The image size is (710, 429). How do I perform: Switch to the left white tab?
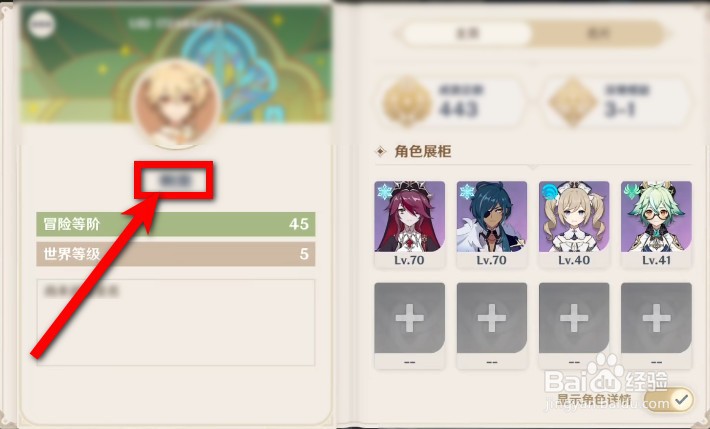point(467,34)
